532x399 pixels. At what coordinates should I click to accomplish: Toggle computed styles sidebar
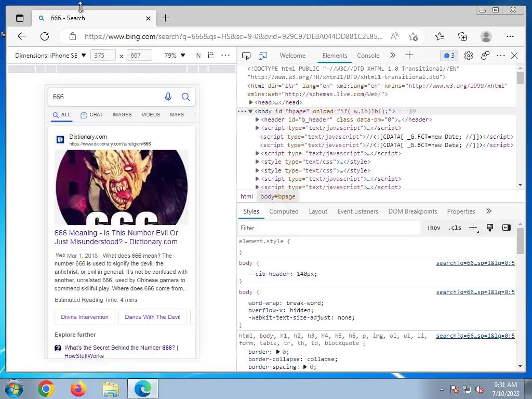pos(506,228)
